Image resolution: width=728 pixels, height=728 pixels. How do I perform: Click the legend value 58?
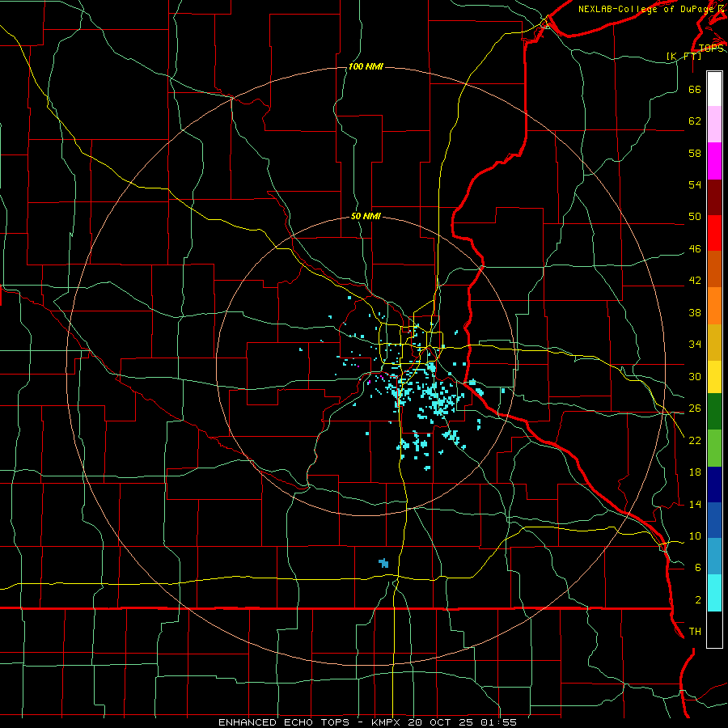pyautogui.click(x=695, y=153)
